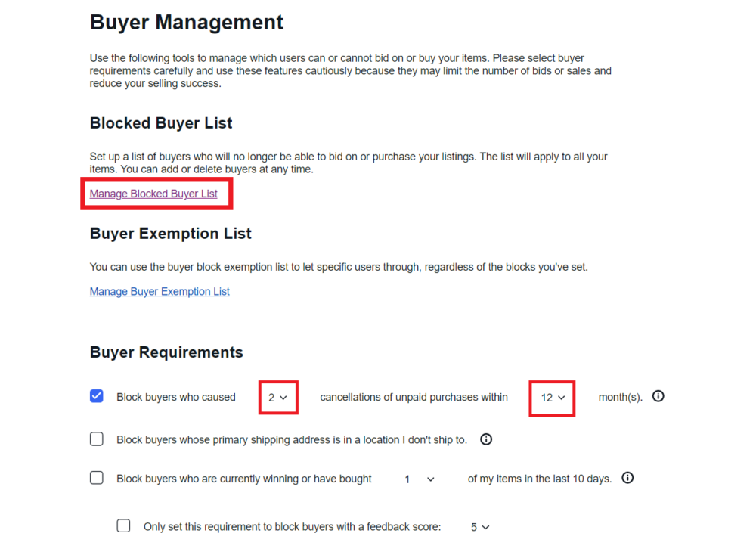Expand the months dropdown showing 12
Image resolution: width=756 pixels, height=558 pixels.
(552, 396)
